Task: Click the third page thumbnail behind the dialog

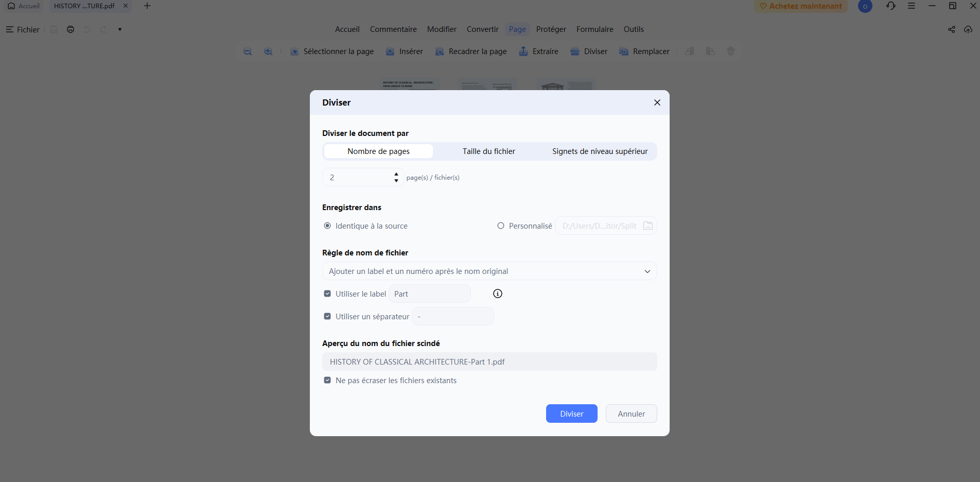Action: click(566, 84)
